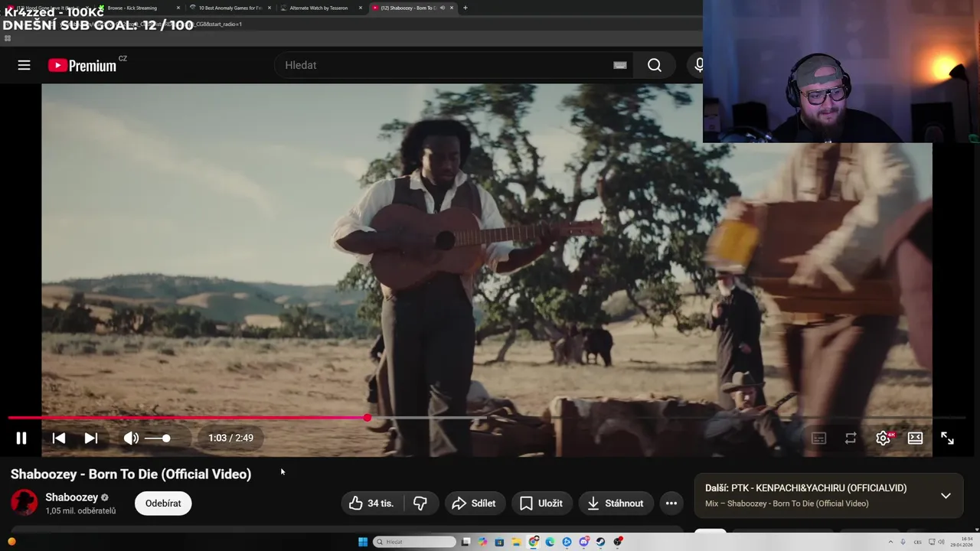
Task: Click the 1:03 / 2:49 time display
Action: tap(230, 438)
